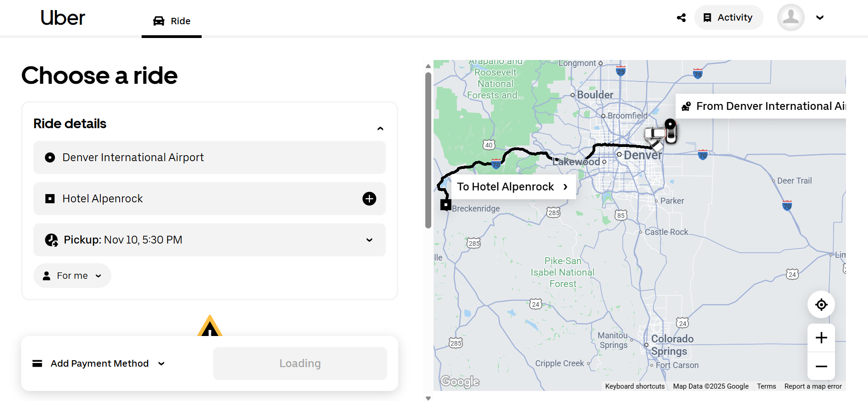
Task: Collapse the Ride details section
Action: 380,129
